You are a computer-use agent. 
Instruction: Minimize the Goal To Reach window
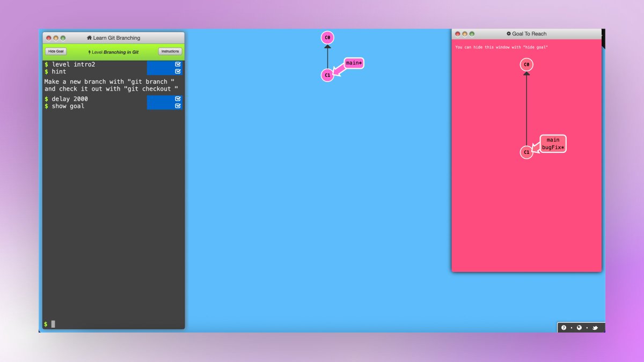pyautogui.click(x=465, y=34)
